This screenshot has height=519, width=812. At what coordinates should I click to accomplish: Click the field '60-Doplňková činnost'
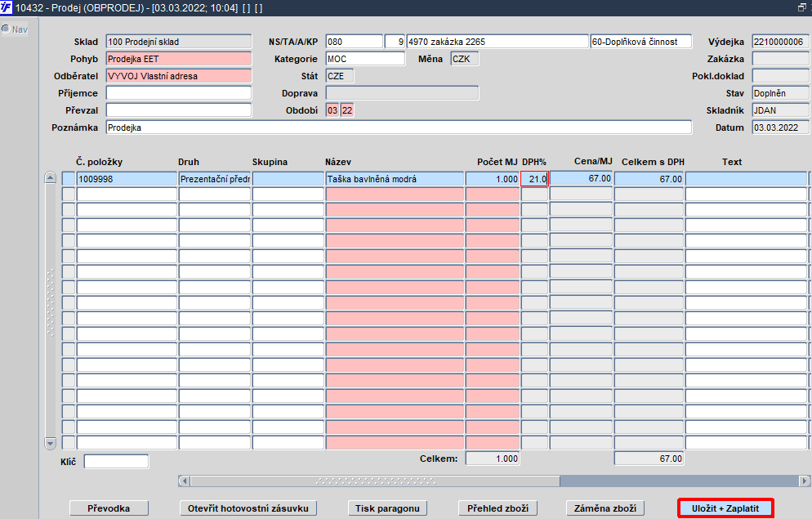(x=641, y=42)
